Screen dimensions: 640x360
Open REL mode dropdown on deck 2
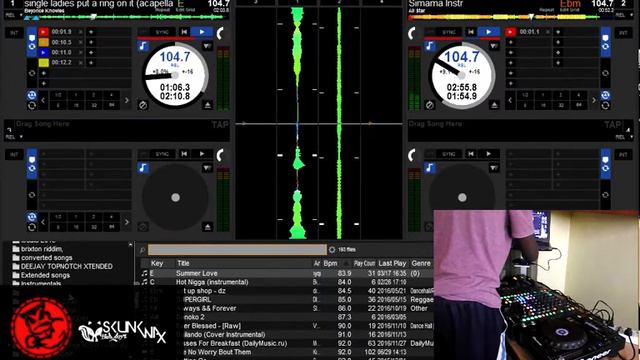point(623,15)
